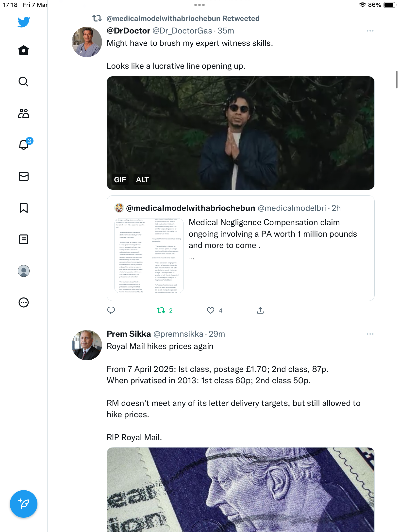This screenshot has width=399, height=532.
Task: Share DrDoctor's tweet via share icon
Action: pos(260,310)
